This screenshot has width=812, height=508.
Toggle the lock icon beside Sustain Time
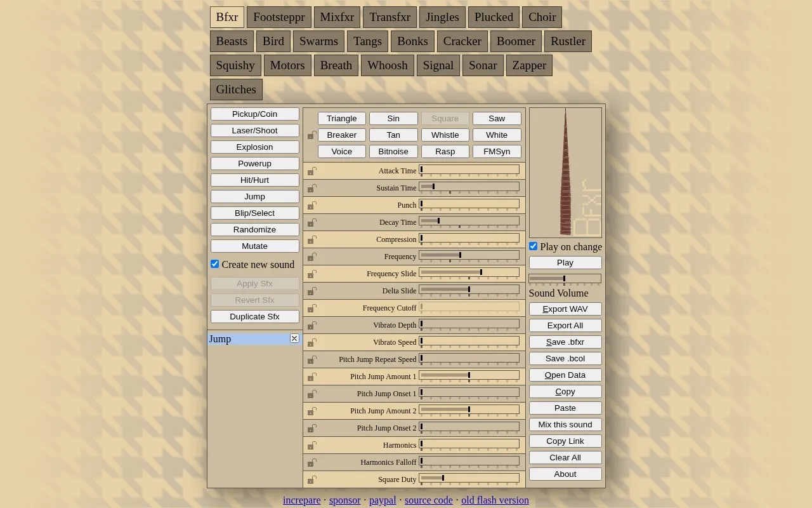[312, 189]
